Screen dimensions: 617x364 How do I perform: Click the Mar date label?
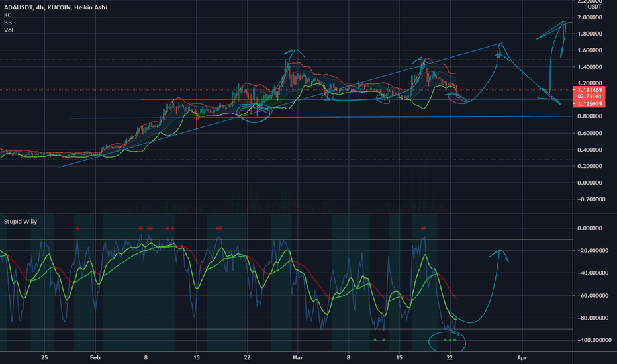297,357
